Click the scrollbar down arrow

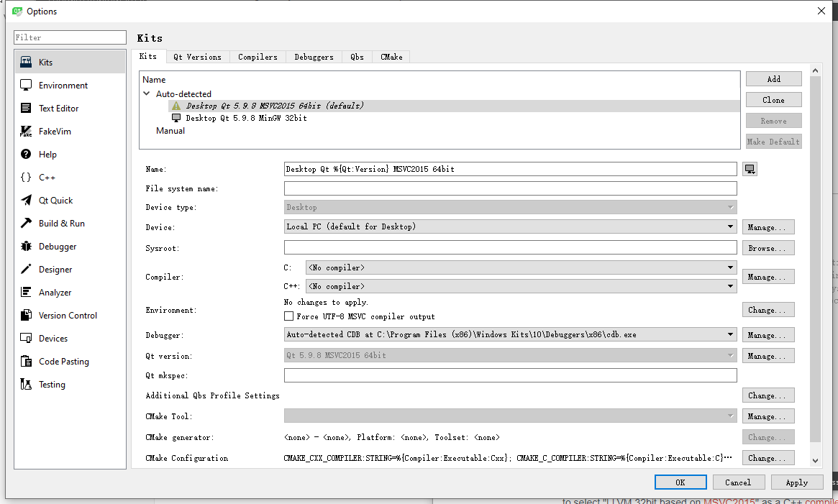[815, 460]
